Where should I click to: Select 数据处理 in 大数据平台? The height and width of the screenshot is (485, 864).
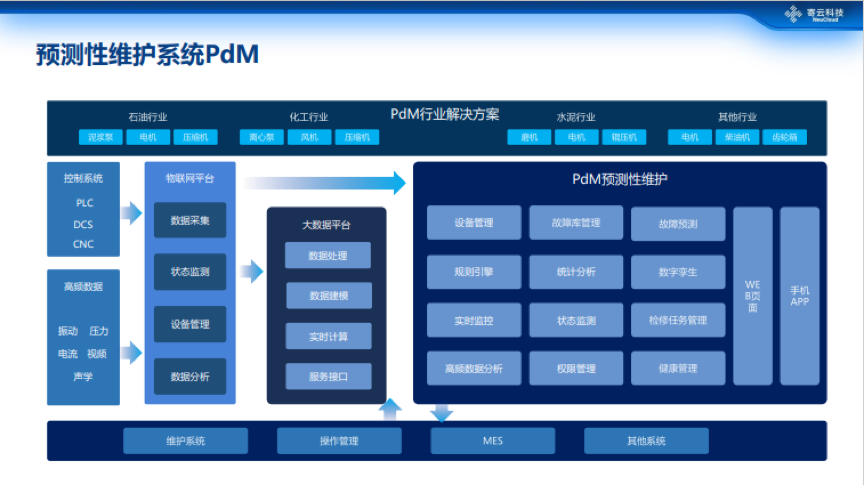coord(328,255)
